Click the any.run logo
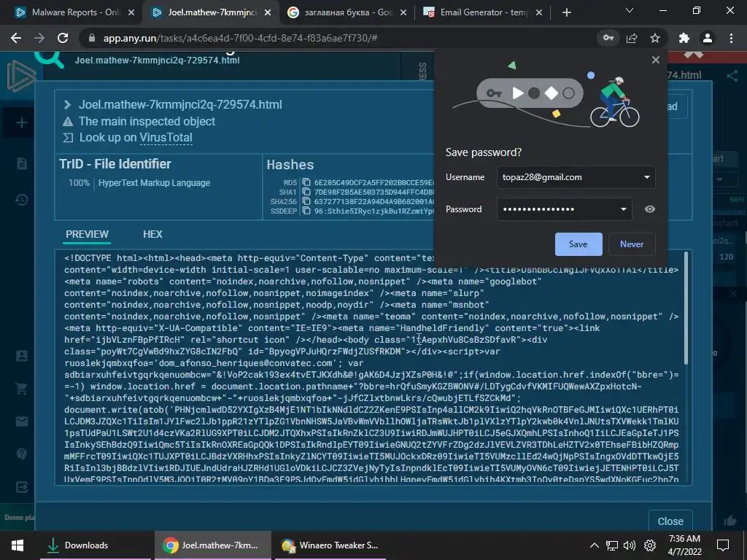This screenshot has width=747, height=560. point(21,76)
